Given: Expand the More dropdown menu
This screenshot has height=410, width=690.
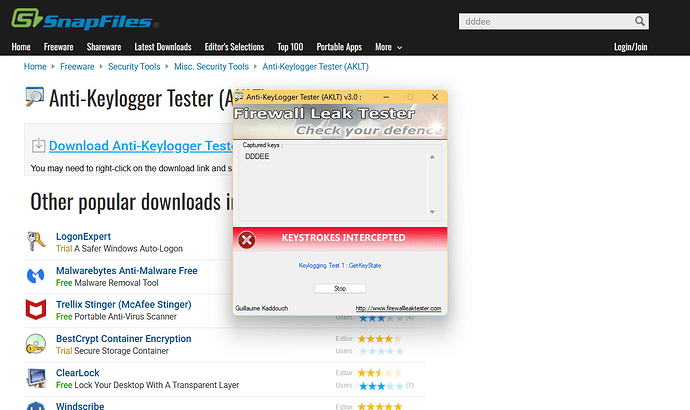Looking at the screenshot, I should click(388, 47).
